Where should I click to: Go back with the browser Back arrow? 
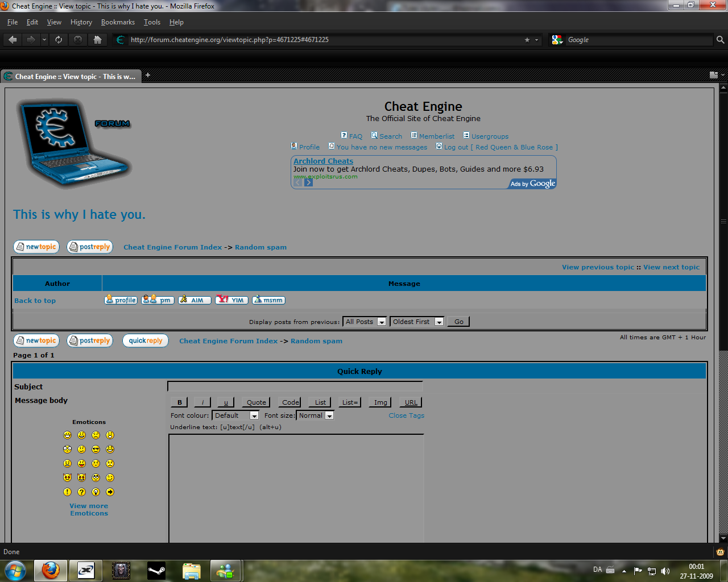click(13, 40)
